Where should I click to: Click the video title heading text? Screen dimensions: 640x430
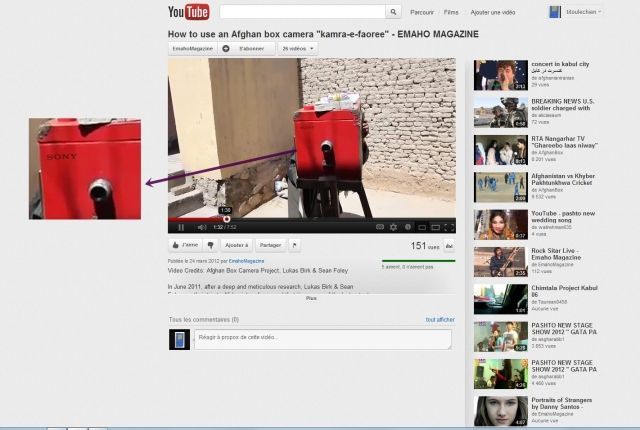click(x=323, y=34)
